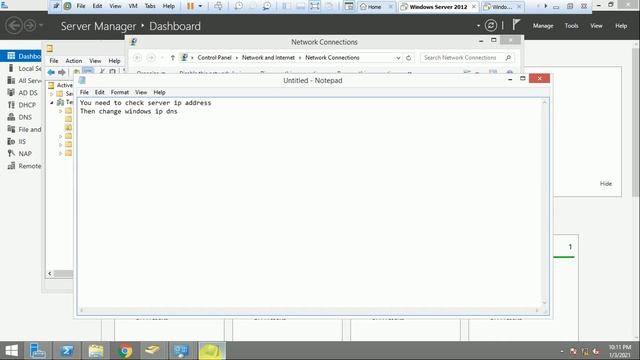Open the AD DS role page
This screenshot has height=360, width=640.
21,93
